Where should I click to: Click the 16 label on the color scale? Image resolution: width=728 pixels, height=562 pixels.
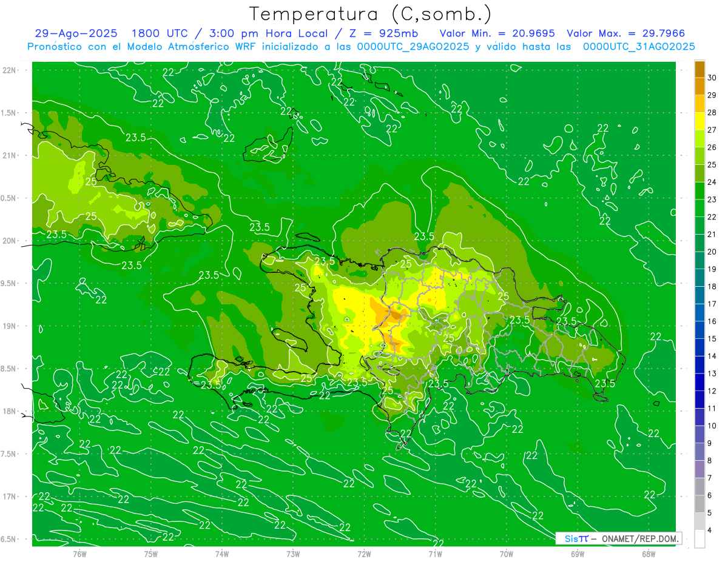712,321
